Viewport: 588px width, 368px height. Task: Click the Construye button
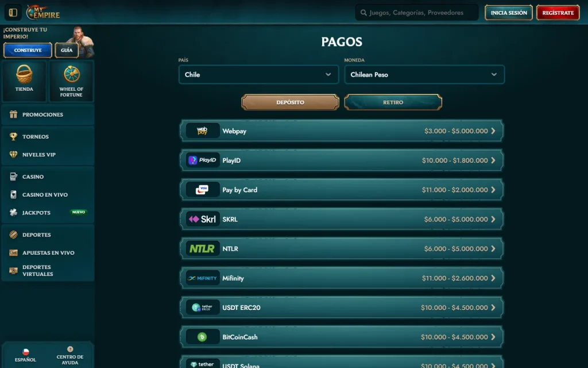[28, 51]
